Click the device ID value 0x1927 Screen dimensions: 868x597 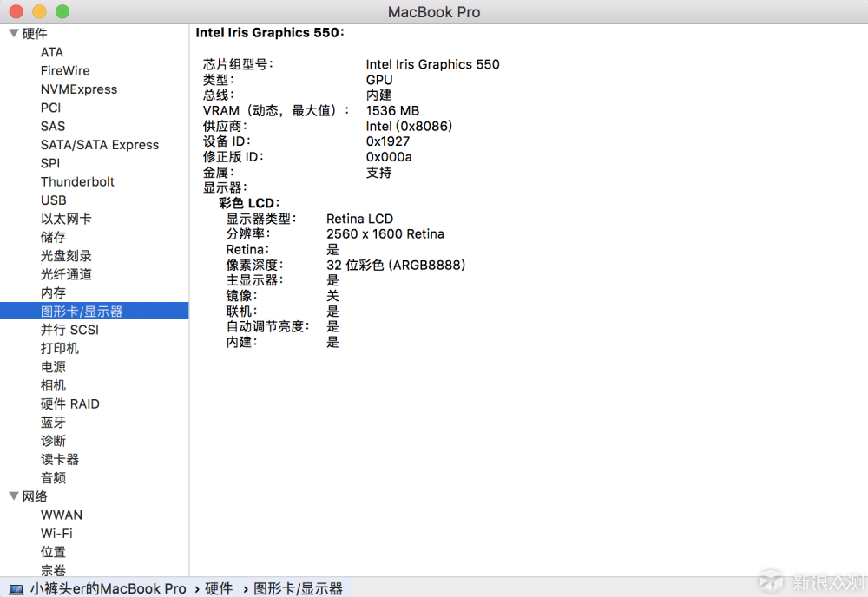pos(387,141)
